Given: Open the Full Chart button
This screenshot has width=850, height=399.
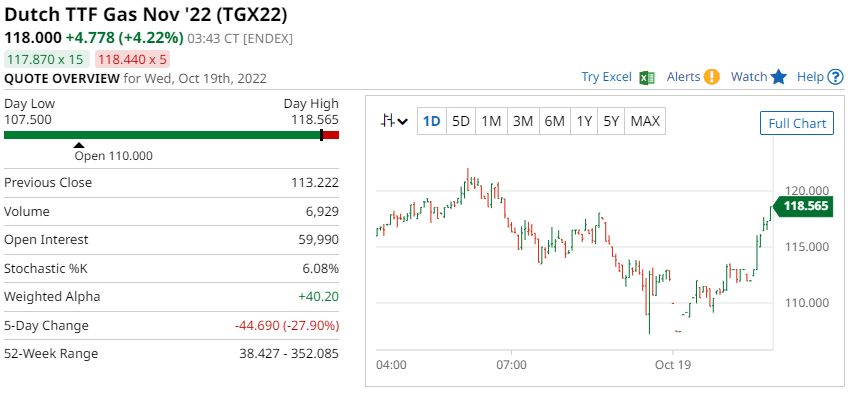Looking at the screenshot, I should [797, 124].
